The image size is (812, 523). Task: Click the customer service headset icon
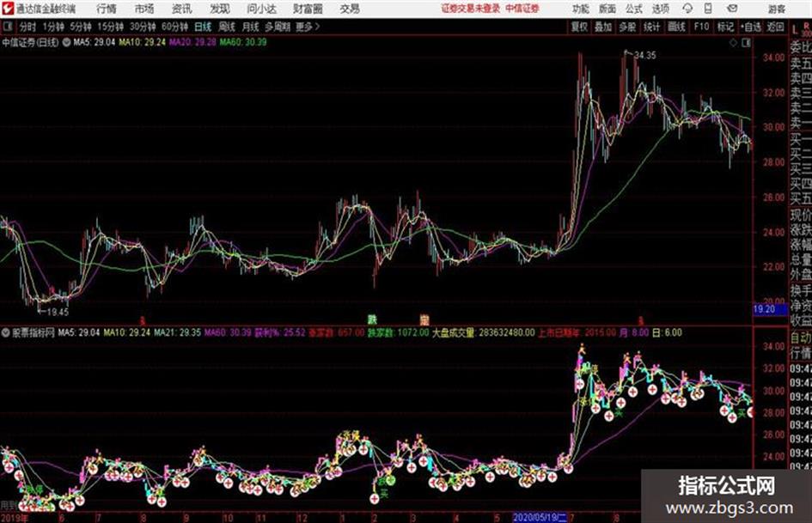pos(687,9)
